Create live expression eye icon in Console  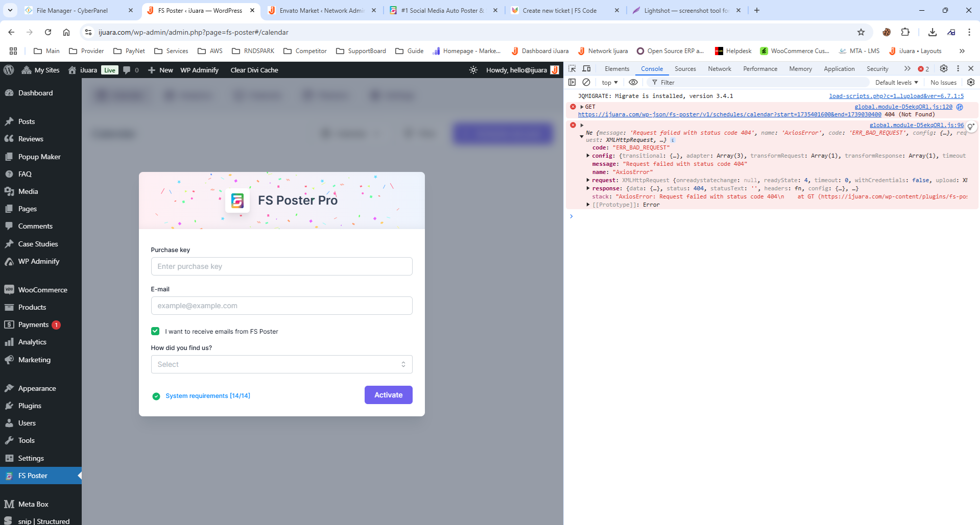tap(633, 82)
